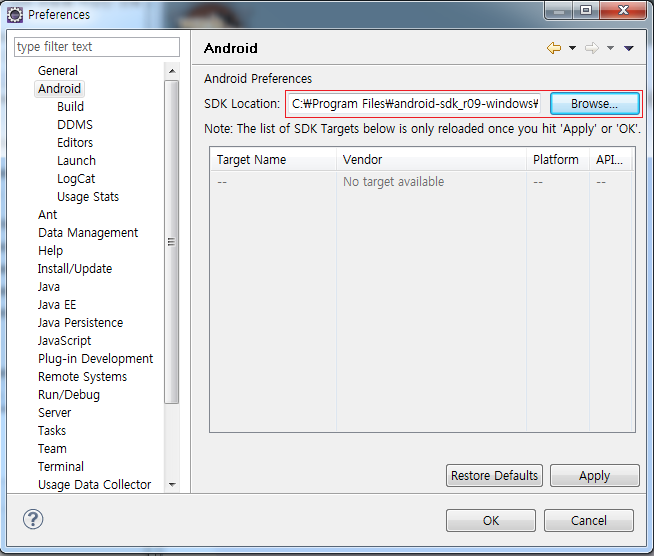
Task: Open Team preferences page
Action: click(x=52, y=448)
